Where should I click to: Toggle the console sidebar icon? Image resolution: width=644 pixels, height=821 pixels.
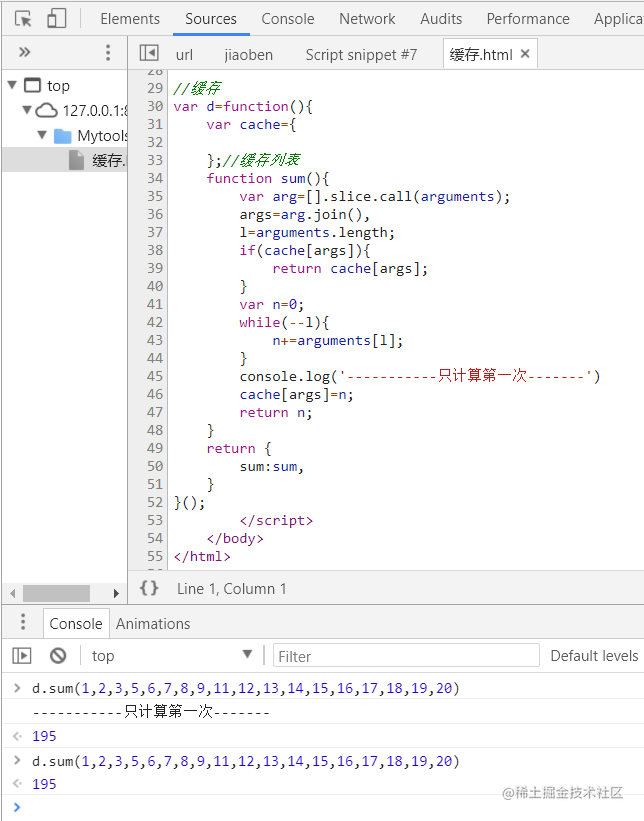pyautogui.click(x=22, y=656)
